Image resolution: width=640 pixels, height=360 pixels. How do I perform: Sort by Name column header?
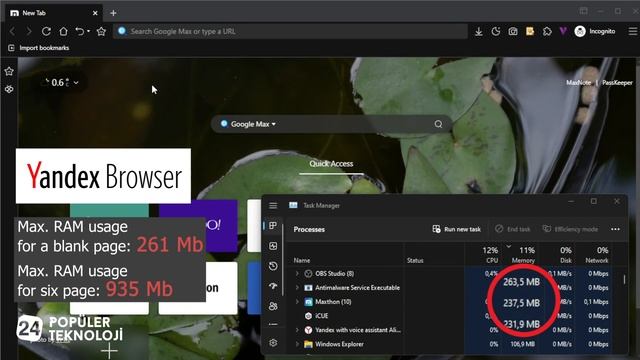pos(302,260)
